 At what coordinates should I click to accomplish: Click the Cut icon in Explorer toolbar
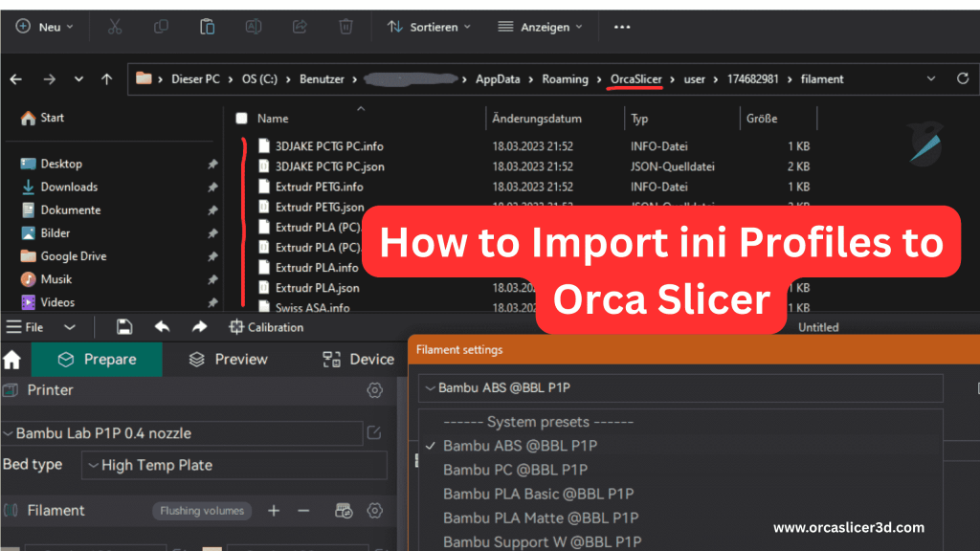[114, 26]
